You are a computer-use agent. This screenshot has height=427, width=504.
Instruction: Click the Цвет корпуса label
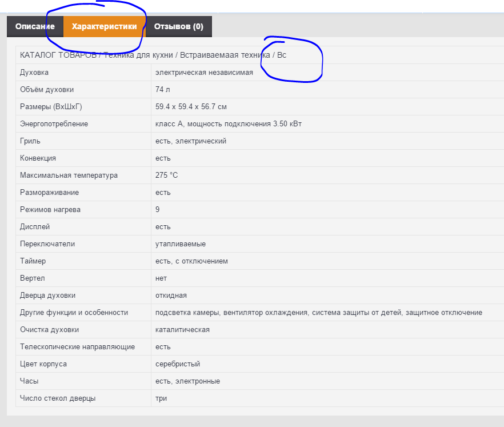[x=43, y=364]
